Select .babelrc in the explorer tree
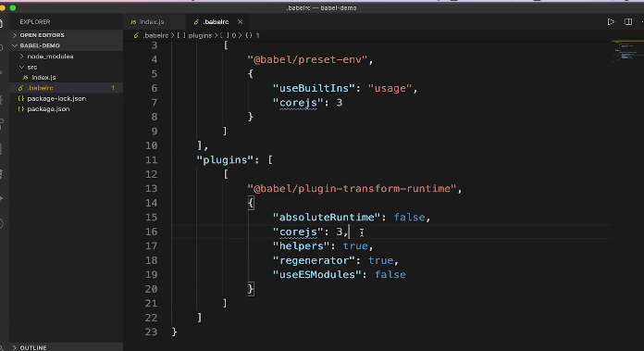The image size is (644, 351). click(41, 88)
